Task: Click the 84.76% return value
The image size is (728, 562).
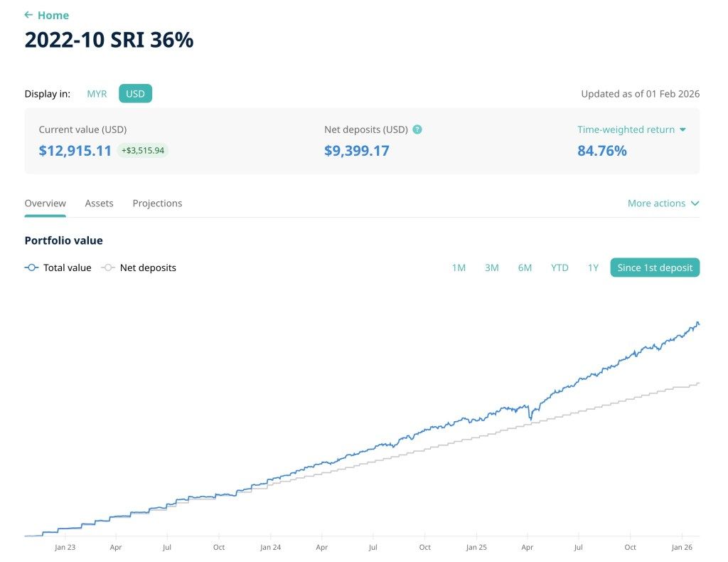Action: point(601,151)
